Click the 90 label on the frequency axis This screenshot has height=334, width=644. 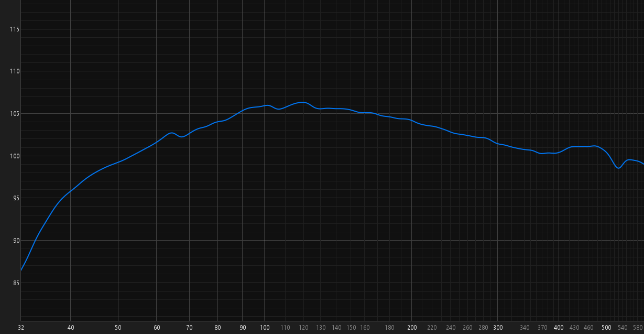(x=243, y=328)
